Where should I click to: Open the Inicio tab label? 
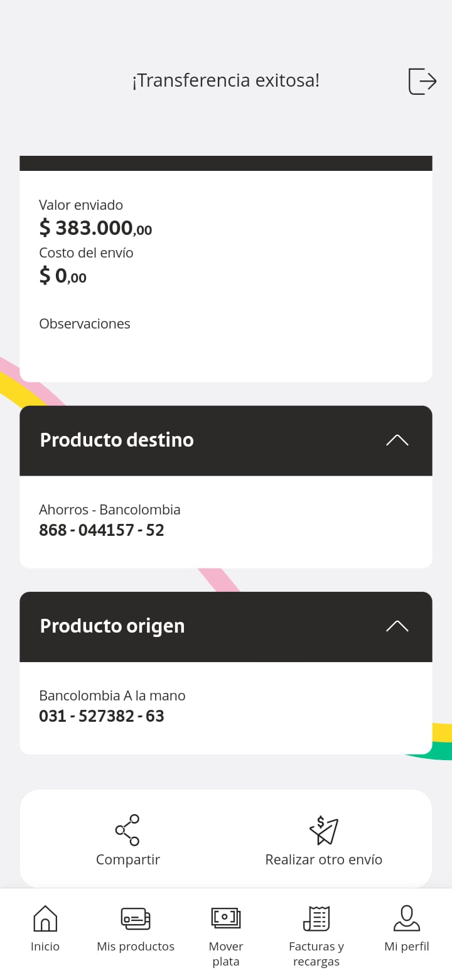[45, 947]
